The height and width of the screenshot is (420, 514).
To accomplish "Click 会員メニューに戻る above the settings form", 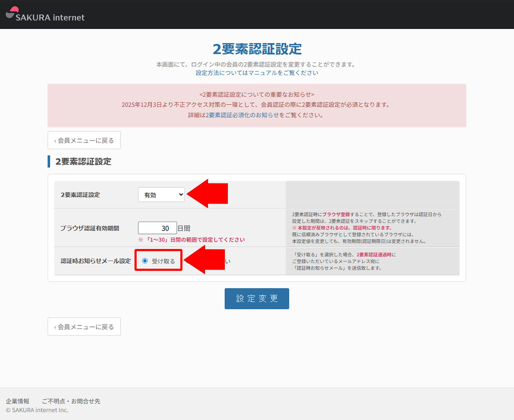I will pyautogui.click(x=84, y=140).
